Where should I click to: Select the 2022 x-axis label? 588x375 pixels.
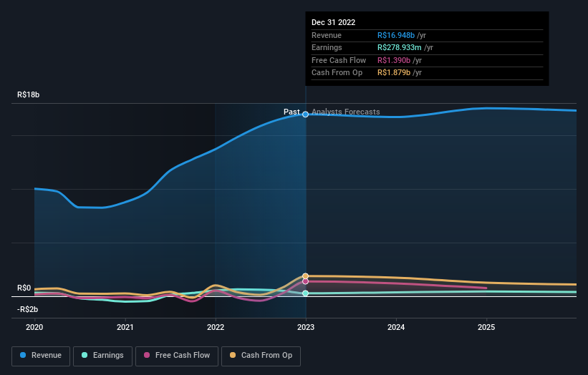click(216, 327)
